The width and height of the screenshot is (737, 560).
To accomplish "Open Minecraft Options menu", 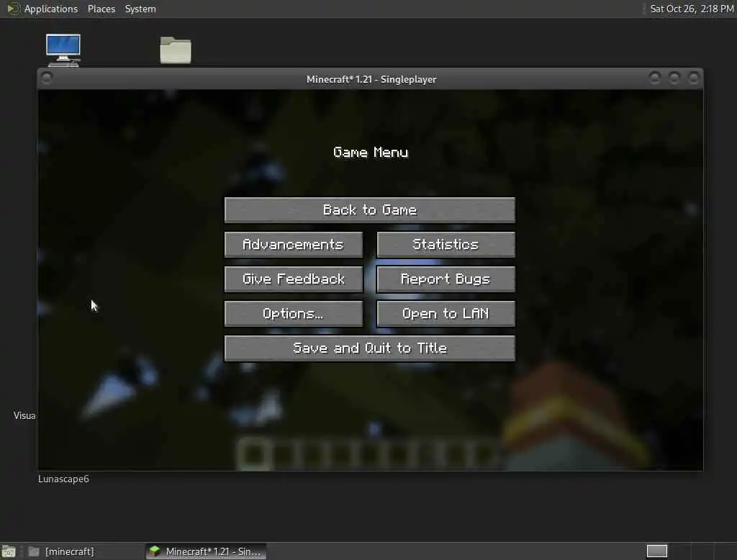I will tap(294, 314).
